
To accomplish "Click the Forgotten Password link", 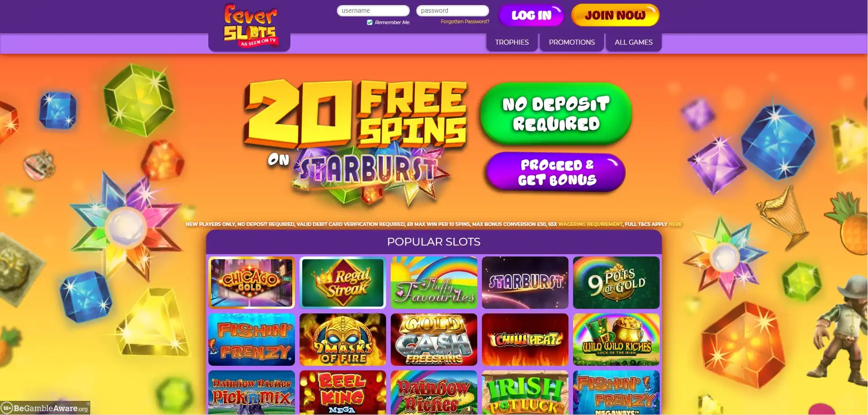I will pos(465,21).
